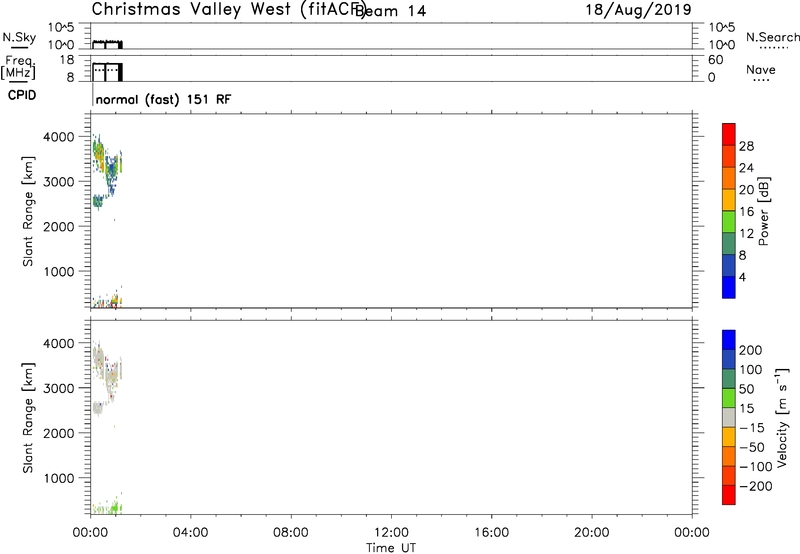
Task: Click the gray −15 to 15 Velocity colorbar segment
Action: click(729, 417)
